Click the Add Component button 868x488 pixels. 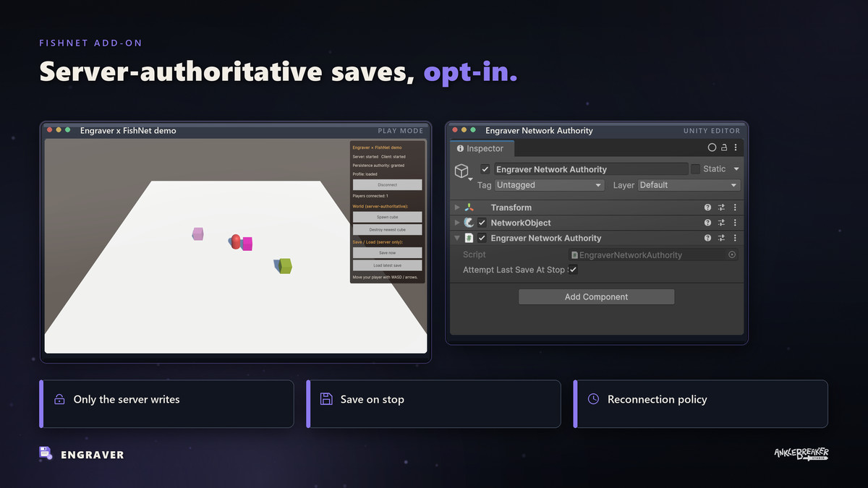(597, 297)
